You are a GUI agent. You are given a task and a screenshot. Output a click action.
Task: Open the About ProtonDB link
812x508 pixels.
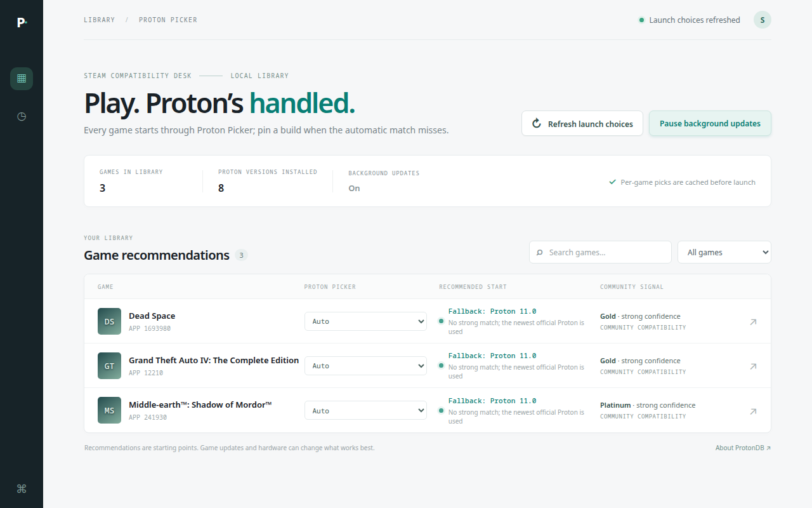point(743,448)
